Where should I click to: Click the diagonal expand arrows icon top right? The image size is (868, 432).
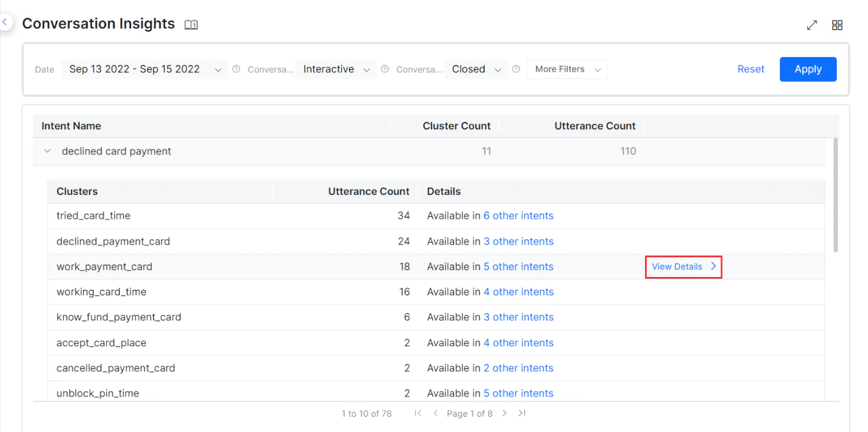[x=812, y=25]
